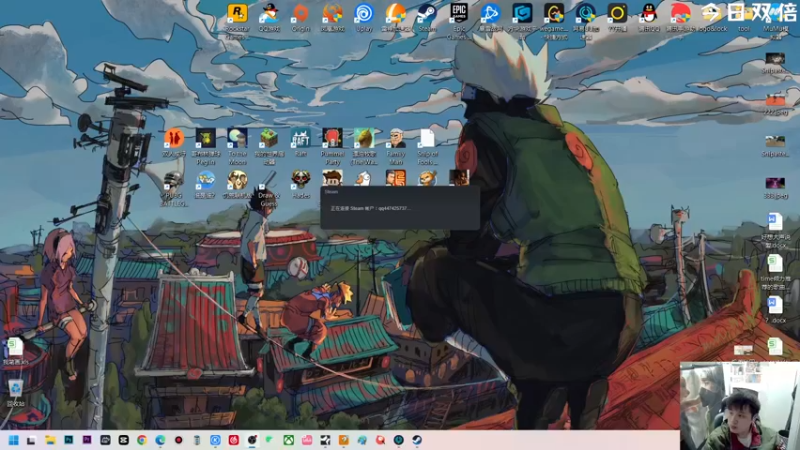
Task: Open the Hades game shortcut
Action: coord(301,180)
